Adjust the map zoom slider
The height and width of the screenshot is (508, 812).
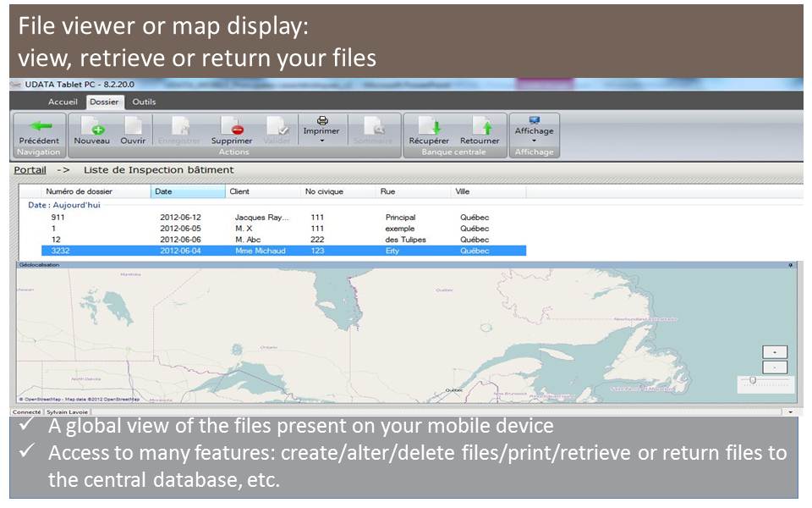tap(752, 381)
